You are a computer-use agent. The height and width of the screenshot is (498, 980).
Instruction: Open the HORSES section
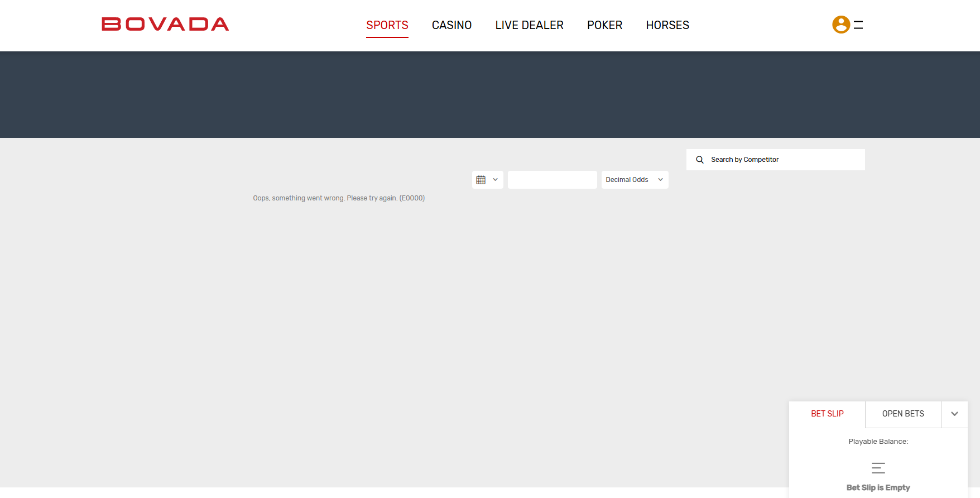pos(667,25)
